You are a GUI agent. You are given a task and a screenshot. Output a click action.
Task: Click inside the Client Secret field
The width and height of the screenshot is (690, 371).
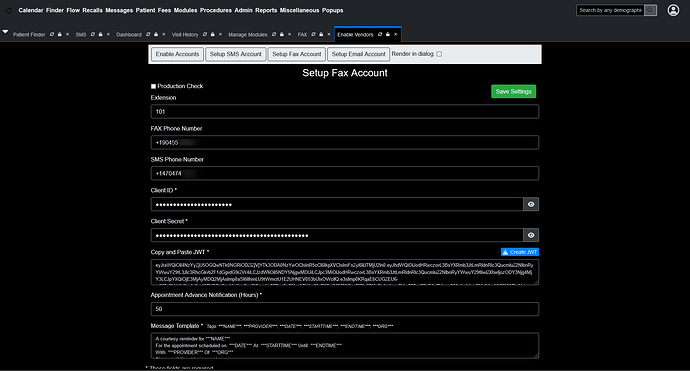coord(337,235)
